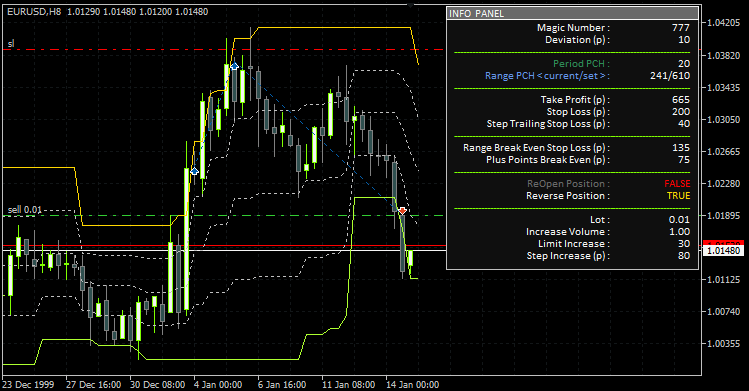Click the 1.03820 price axis label

724,56
